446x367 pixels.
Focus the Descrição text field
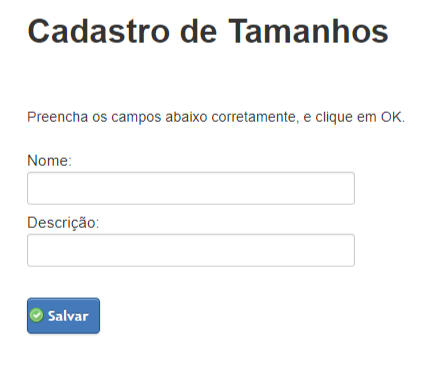click(191, 250)
